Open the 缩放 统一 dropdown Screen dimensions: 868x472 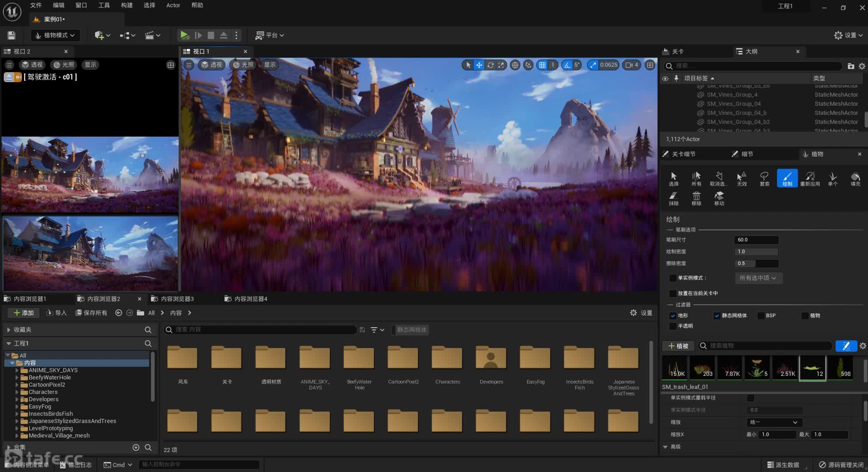tap(773, 422)
